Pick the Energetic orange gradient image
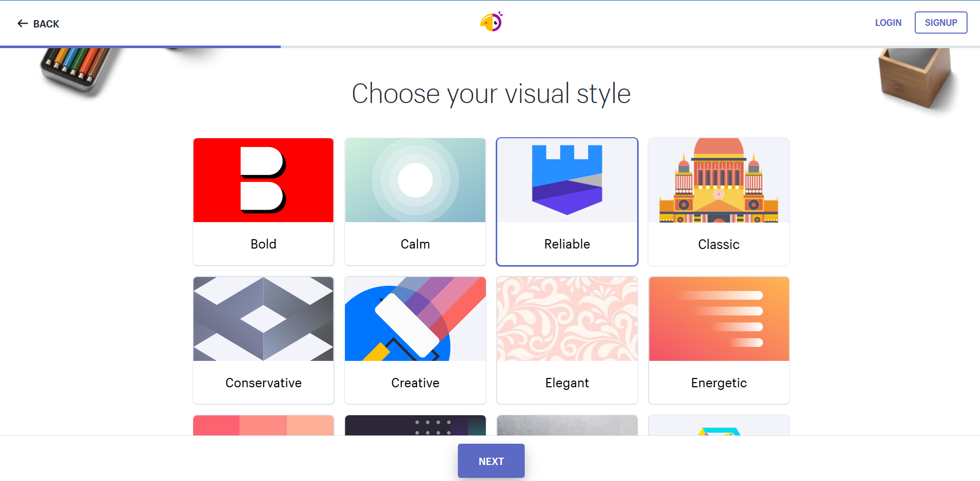 click(x=718, y=319)
